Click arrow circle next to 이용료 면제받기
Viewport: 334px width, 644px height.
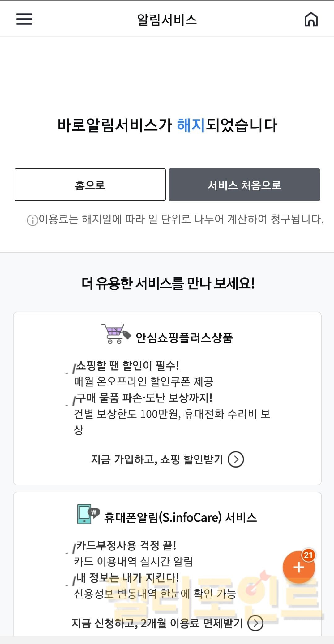pyautogui.click(x=255, y=623)
